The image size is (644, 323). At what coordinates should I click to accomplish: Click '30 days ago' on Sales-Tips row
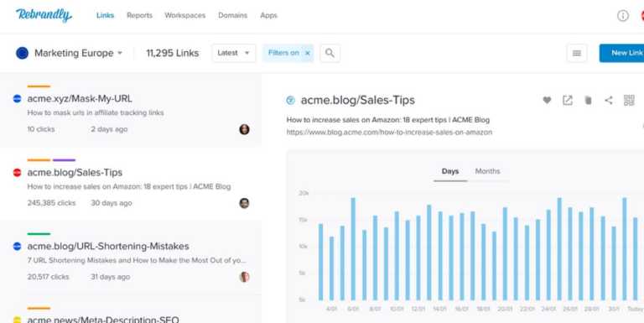(112, 203)
